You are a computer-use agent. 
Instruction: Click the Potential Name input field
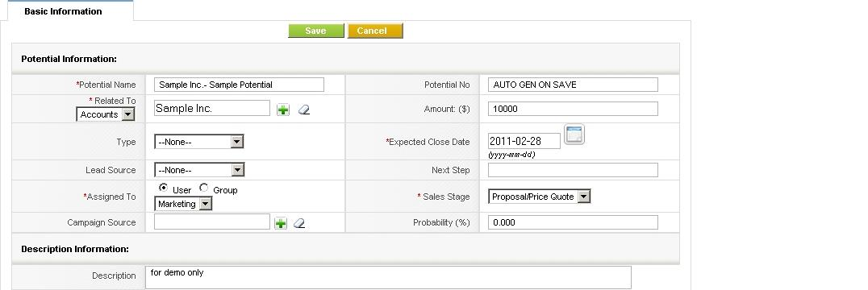239,85
